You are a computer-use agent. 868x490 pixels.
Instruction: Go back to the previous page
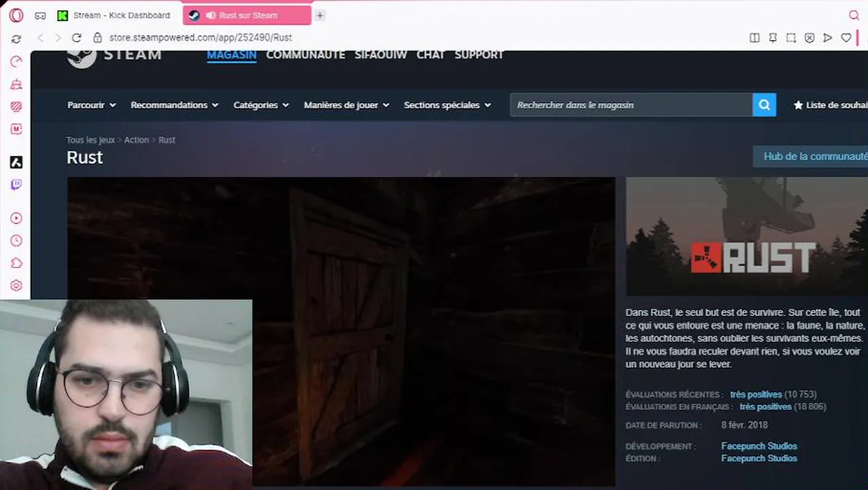[40, 38]
